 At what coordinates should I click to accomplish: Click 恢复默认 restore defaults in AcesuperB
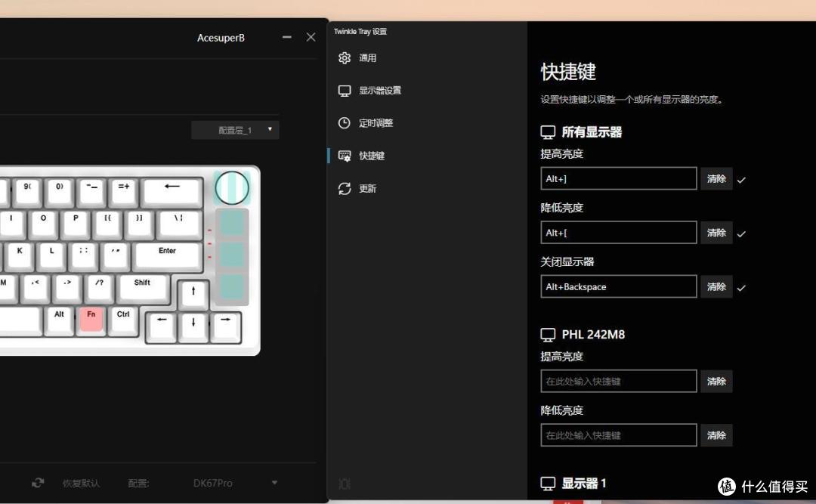[81, 483]
